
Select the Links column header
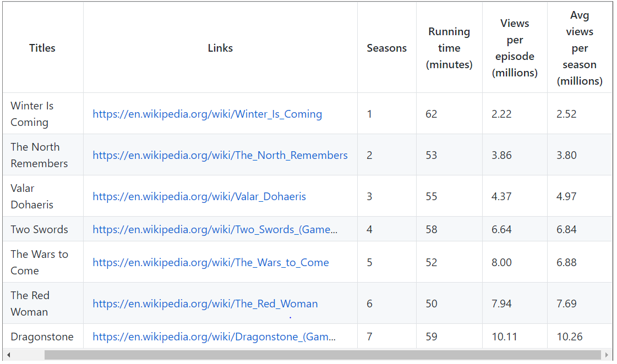pos(220,48)
